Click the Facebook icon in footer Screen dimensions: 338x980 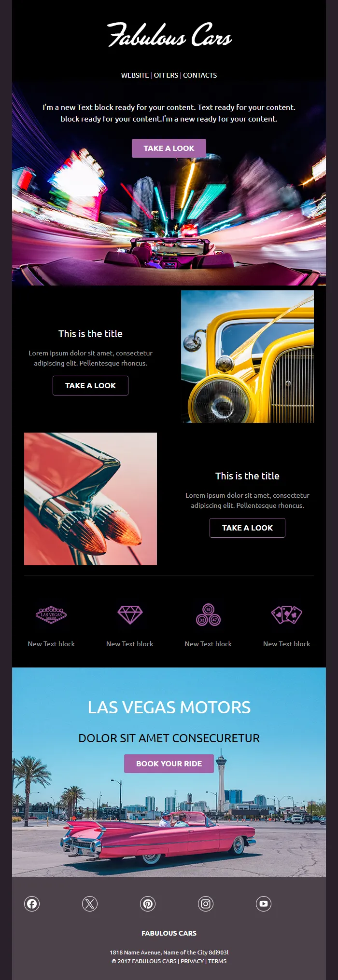coord(32,904)
